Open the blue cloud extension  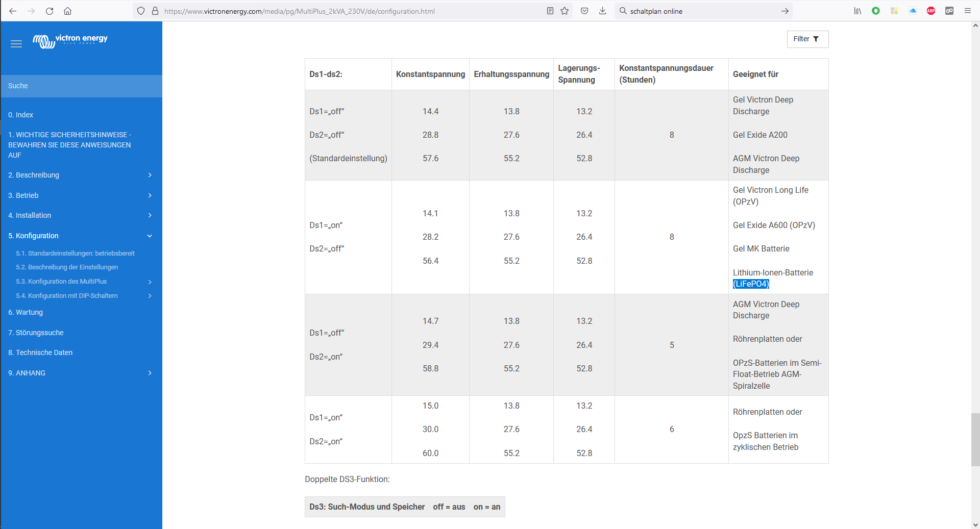click(913, 11)
